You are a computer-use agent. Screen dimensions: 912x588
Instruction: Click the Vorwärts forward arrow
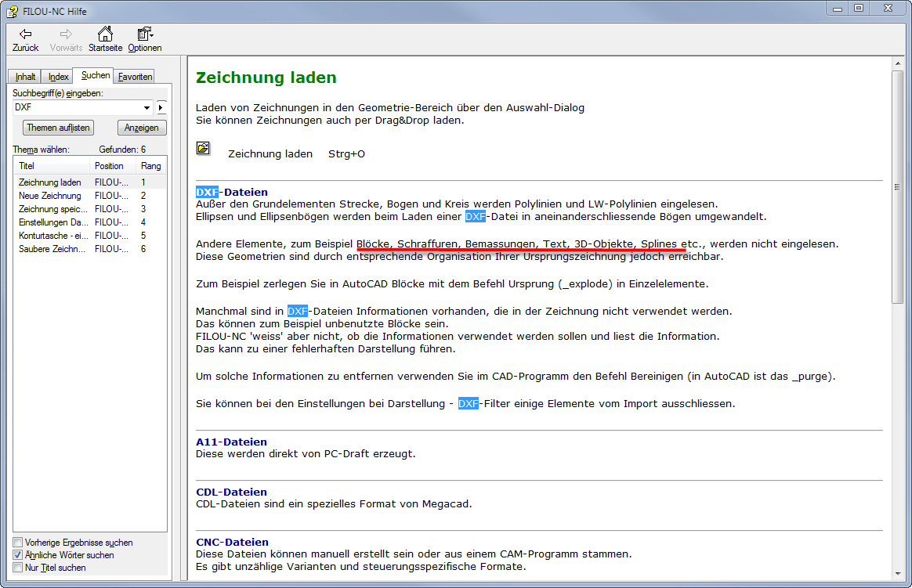[66, 39]
